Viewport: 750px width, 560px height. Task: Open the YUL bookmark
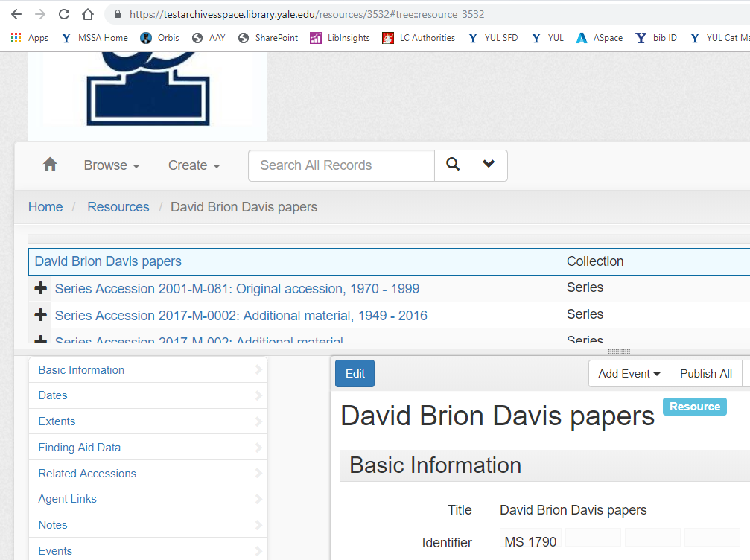tap(547, 38)
